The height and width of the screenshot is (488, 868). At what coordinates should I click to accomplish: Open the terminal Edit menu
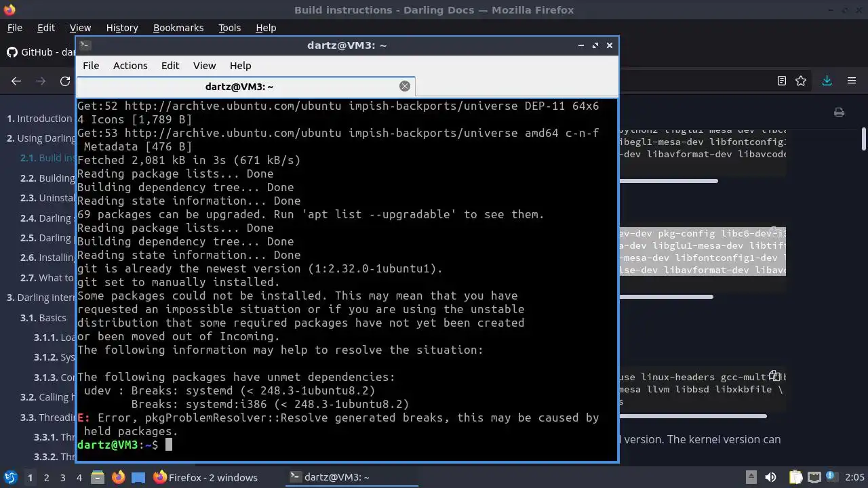tap(170, 66)
